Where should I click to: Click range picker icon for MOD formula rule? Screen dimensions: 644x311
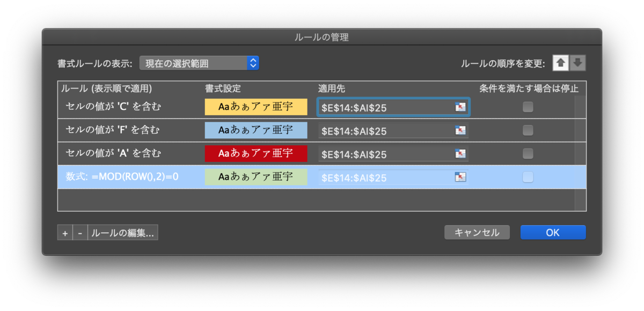click(460, 177)
